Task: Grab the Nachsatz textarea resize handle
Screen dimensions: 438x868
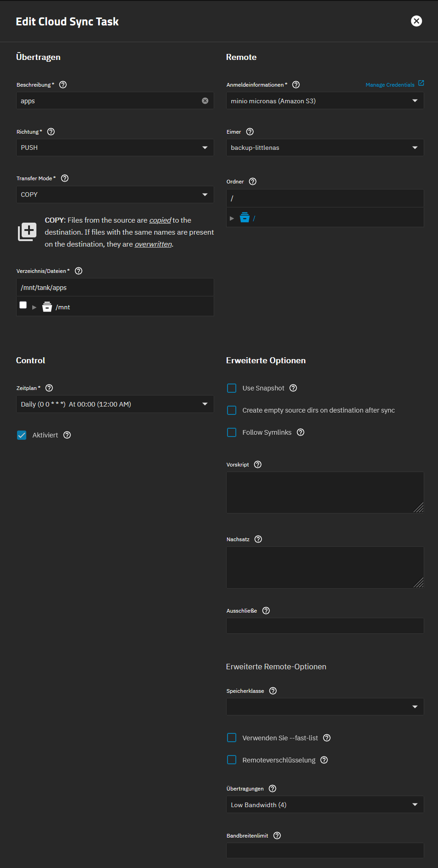Action: [x=419, y=583]
